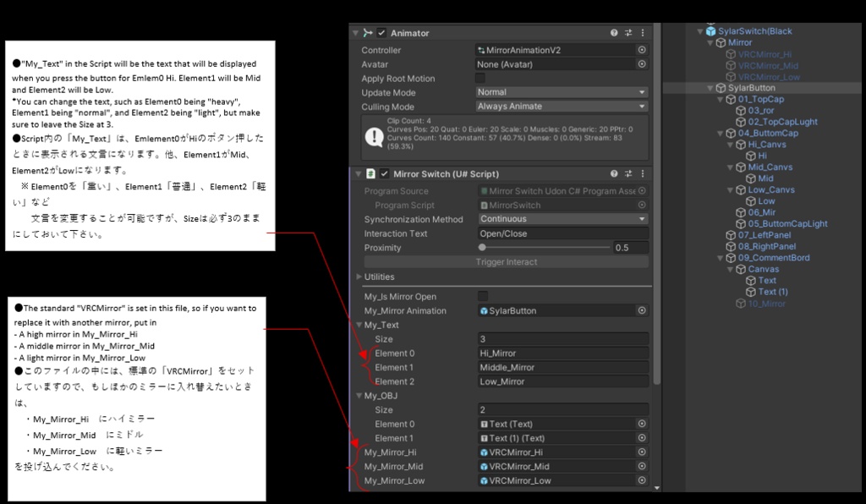The height and width of the screenshot is (504, 866).
Task: Toggle Apply Root Motion checkbox
Action: coord(480,79)
